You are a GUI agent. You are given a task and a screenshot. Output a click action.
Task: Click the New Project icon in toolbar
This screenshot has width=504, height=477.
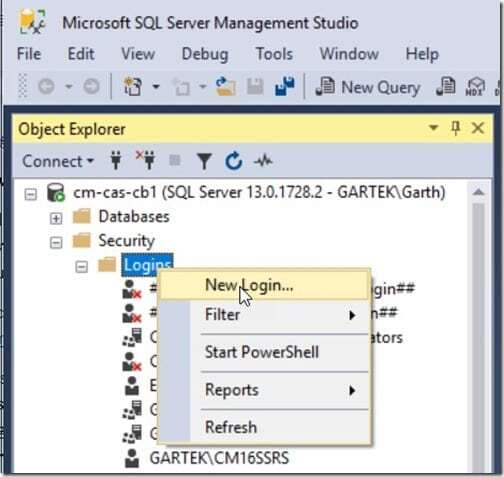[x=133, y=87]
